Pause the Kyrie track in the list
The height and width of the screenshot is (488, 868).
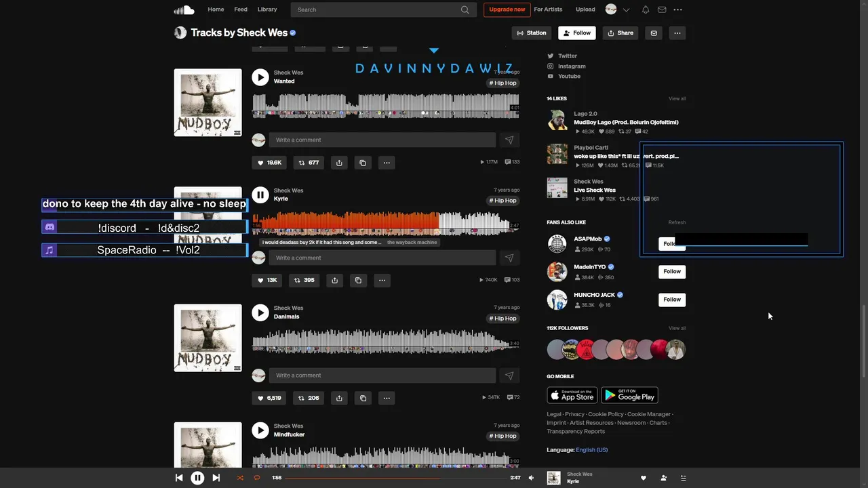[260, 195]
